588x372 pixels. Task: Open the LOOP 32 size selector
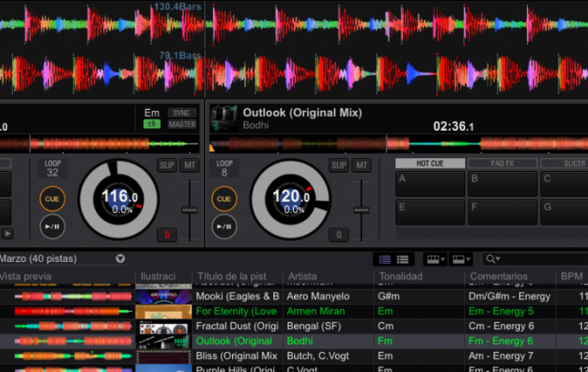pyautogui.click(x=52, y=168)
